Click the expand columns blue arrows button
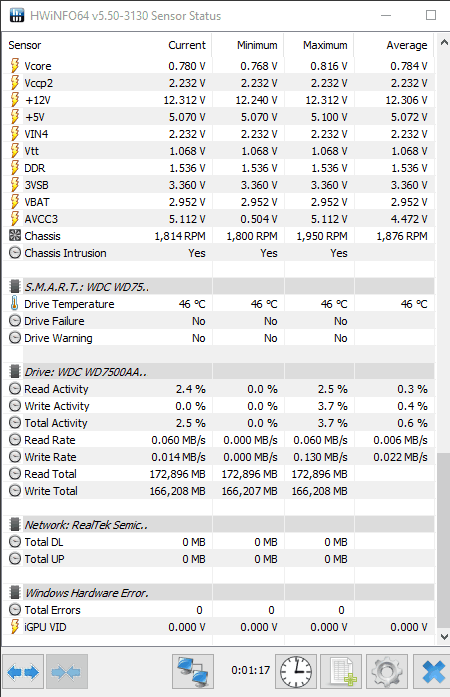 point(23,671)
